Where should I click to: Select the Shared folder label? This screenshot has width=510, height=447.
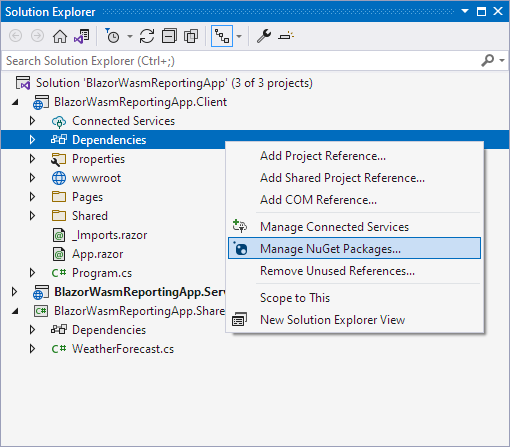pos(90,216)
